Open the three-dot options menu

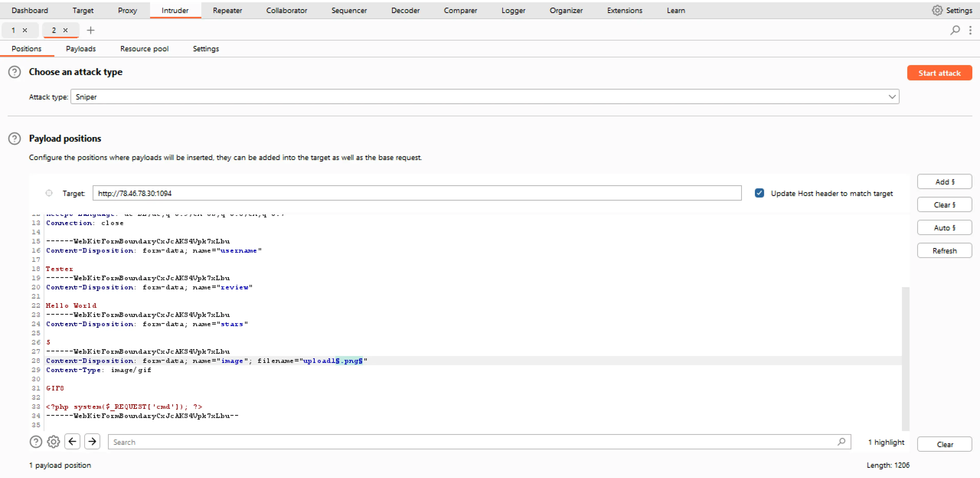click(970, 30)
